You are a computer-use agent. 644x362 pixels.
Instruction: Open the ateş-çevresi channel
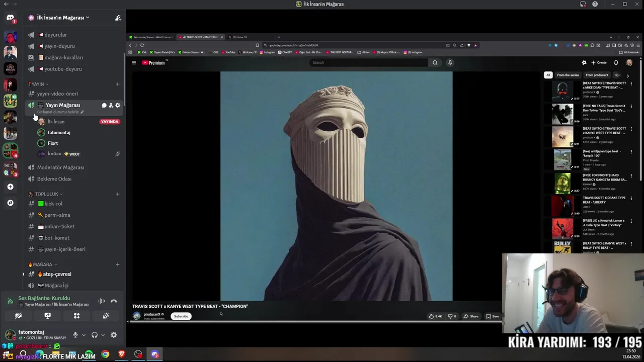[74, 274]
